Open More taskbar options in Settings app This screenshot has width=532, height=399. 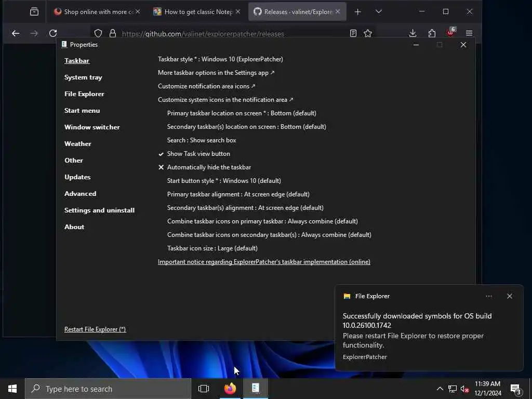coord(216,73)
